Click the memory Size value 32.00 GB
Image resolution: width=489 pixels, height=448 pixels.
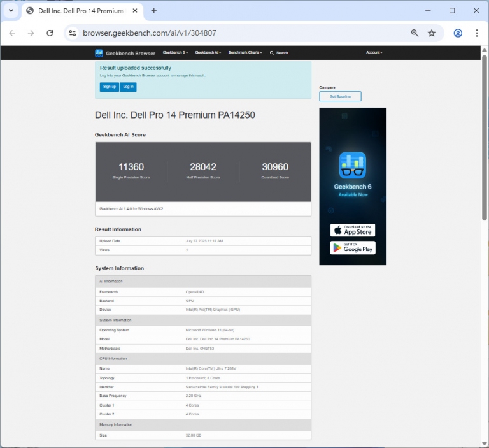pyautogui.click(x=194, y=435)
